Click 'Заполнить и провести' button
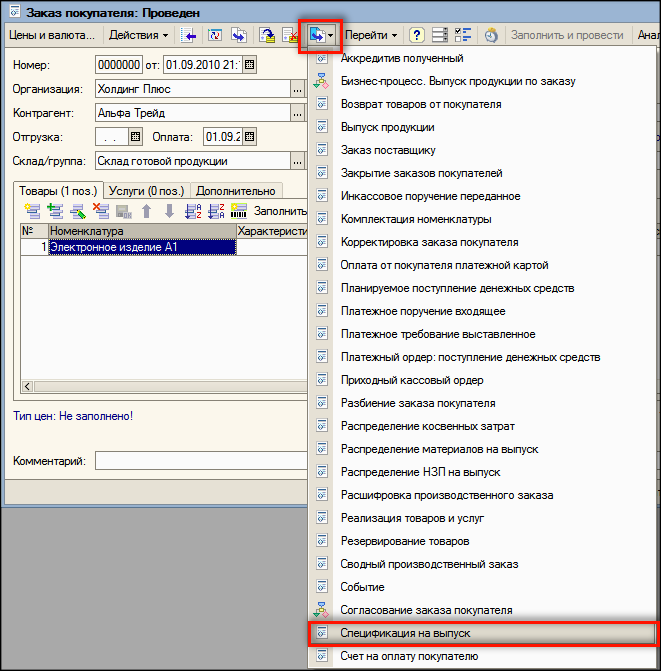The width and height of the screenshot is (661, 671). pyautogui.click(x=567, y=35)
